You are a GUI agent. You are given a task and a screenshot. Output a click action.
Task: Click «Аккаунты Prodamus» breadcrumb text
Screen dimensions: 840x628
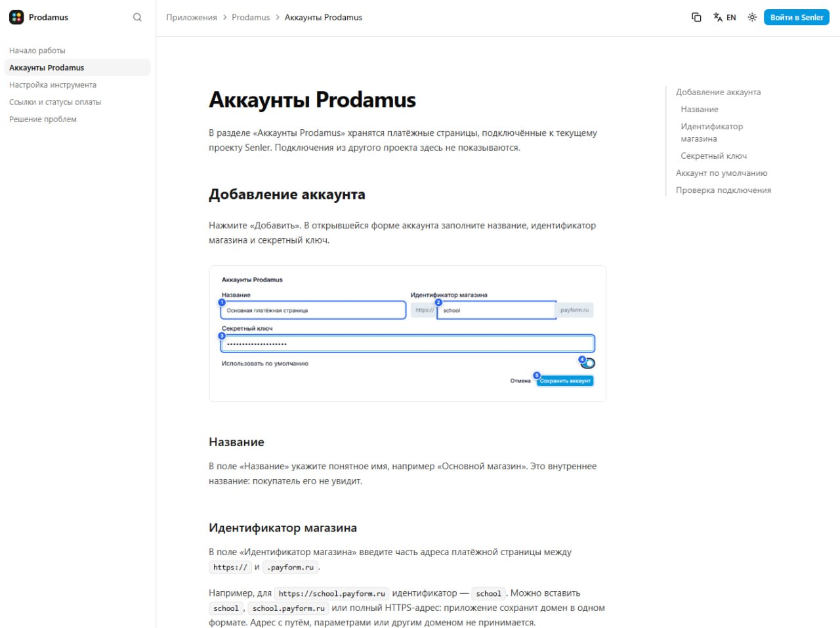tap(324, 17)
